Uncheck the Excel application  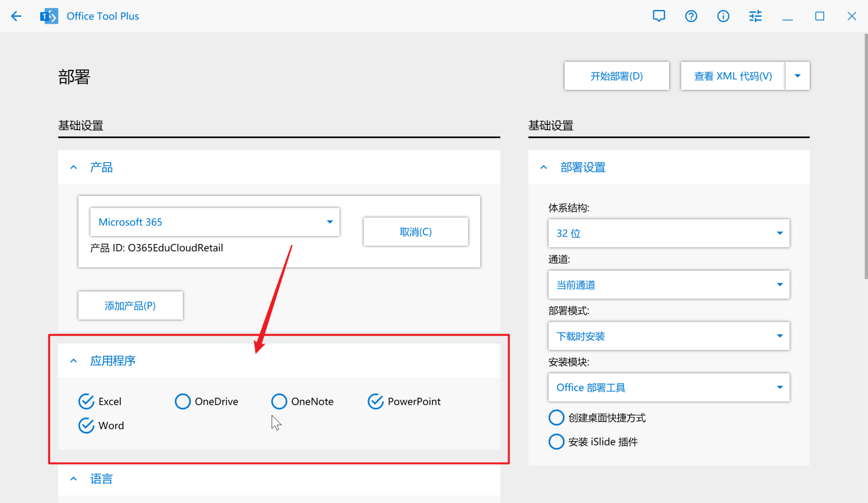coord(99,401)
